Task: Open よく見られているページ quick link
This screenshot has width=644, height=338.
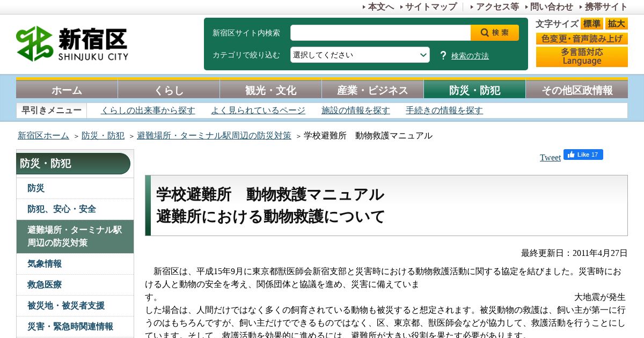Action: coord(258,111)
